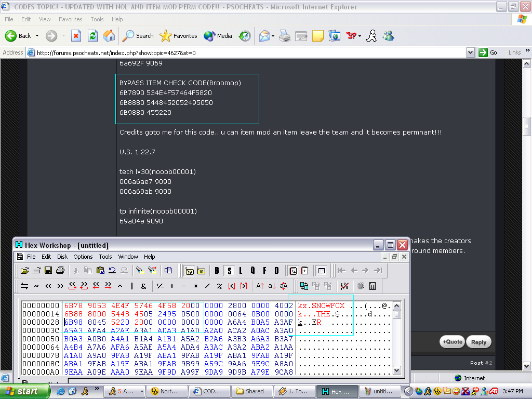The image size is (532, 399).
Task: Select the Byte (B) data type
Action: point(217,270)
